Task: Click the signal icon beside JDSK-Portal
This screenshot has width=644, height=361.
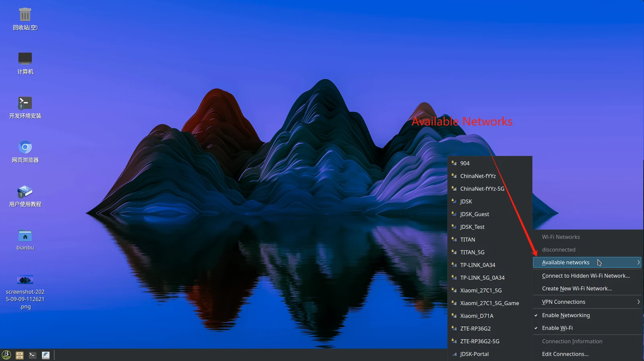Action: (454, 354)
